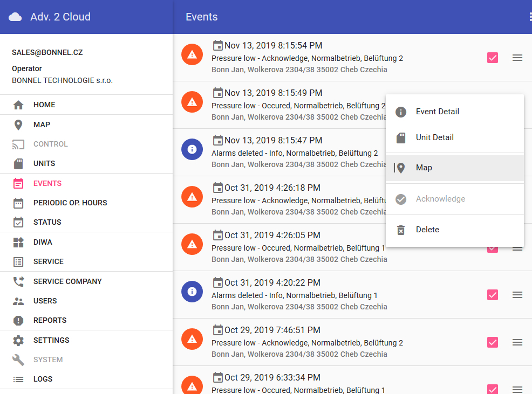532x394 pixels.
Task: Select Event Detail in context menu
Action: click(437, 112)
